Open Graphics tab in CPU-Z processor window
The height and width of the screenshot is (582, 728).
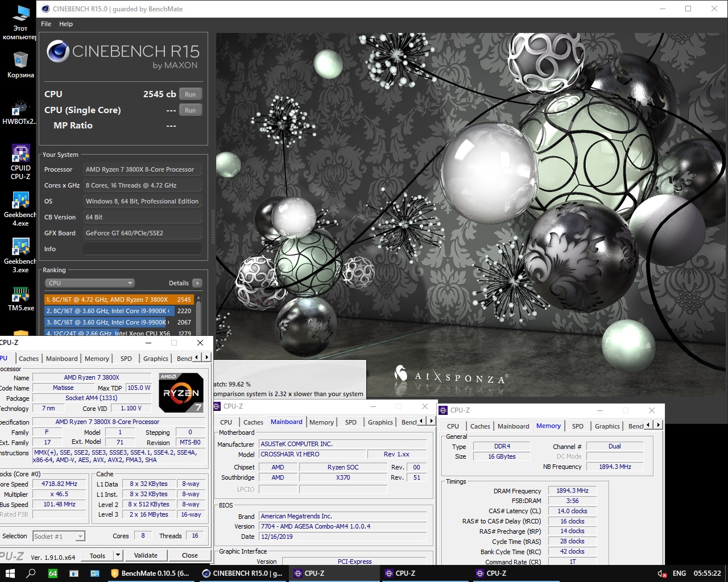pyautogui.click(x=156, y=359)
